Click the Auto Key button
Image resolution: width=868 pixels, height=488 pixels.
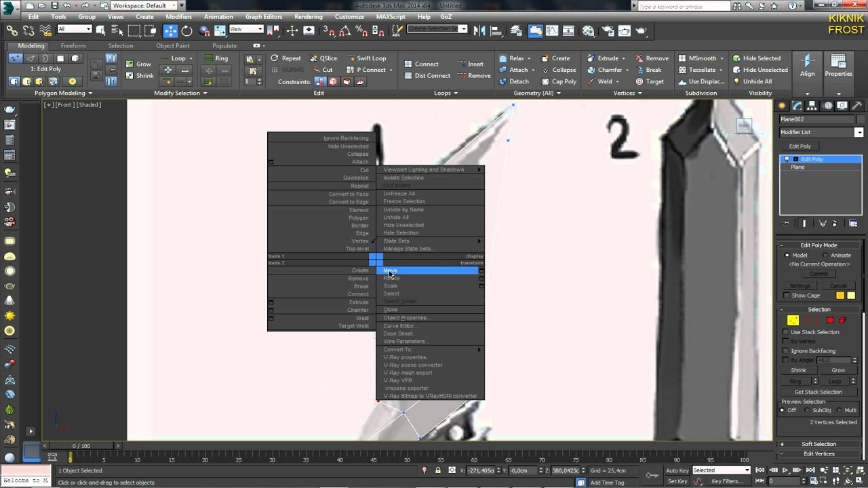click(677, 470)
